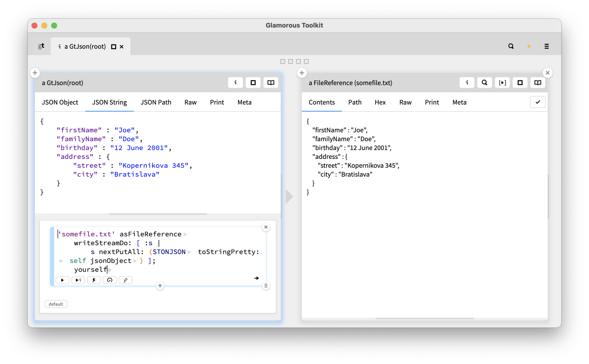This screenshot has height=364, width=589.
Task: Select the Contents tab
Action: click(x=322, y=102)
